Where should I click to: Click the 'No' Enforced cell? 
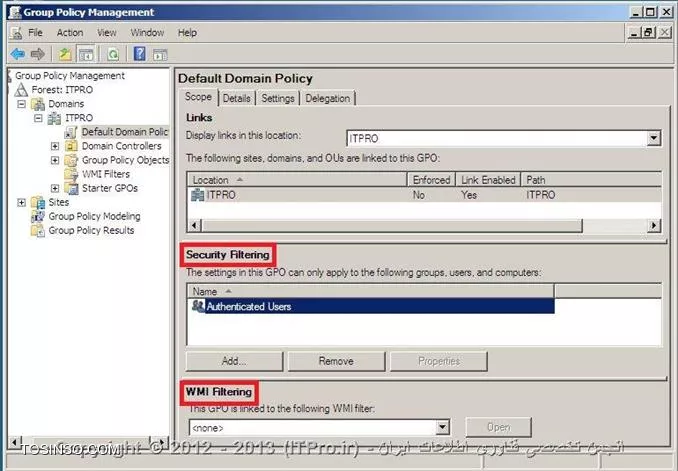419,195
